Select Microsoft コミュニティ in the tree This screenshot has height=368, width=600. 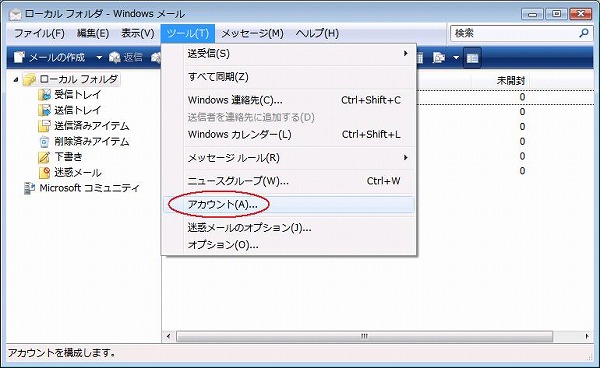[90, 188]
